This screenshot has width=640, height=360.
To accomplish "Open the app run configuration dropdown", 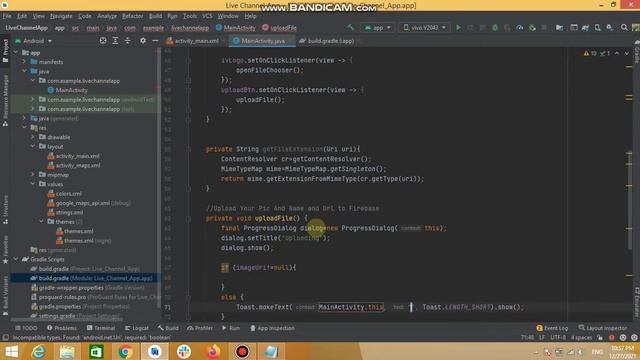I will tap(378, 28).
